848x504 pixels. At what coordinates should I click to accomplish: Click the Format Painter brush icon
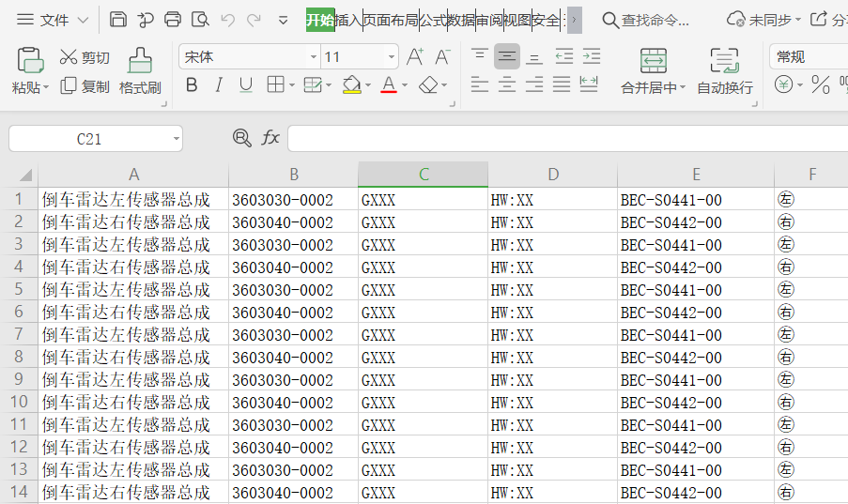140,61
